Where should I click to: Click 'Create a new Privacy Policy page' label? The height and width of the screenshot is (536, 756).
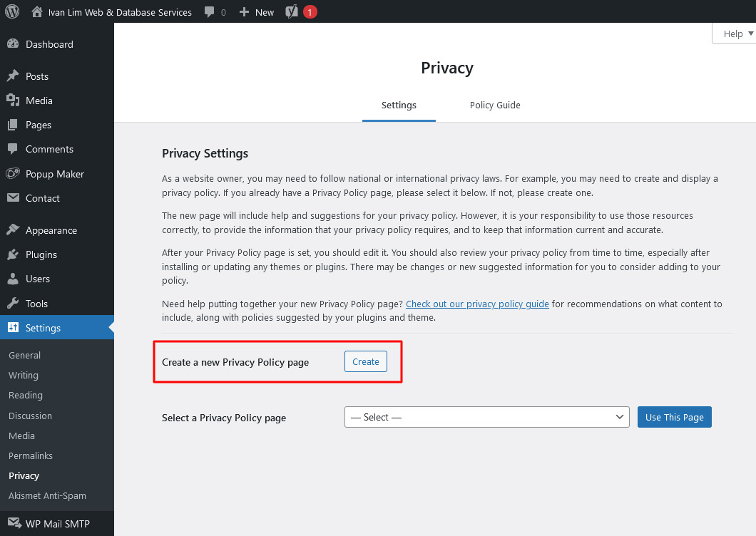(x=235, y=363)
